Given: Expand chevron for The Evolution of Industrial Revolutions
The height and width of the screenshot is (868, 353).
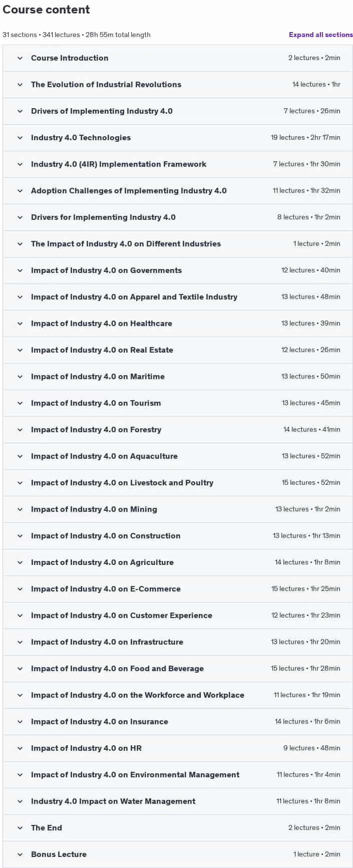Looking at the screenshot, I should click(20, 85).
